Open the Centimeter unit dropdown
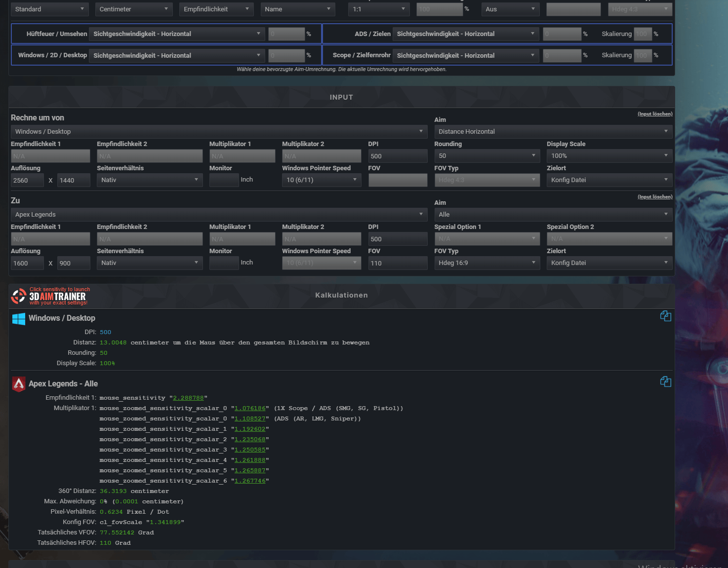728x568 pixels. point(134,9)
